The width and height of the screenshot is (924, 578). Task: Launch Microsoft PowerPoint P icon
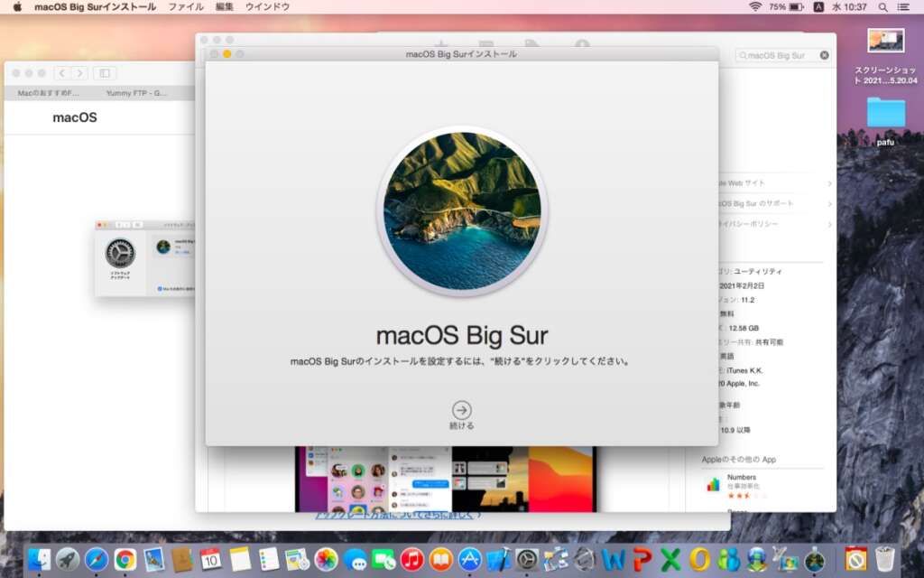(642, 559)
